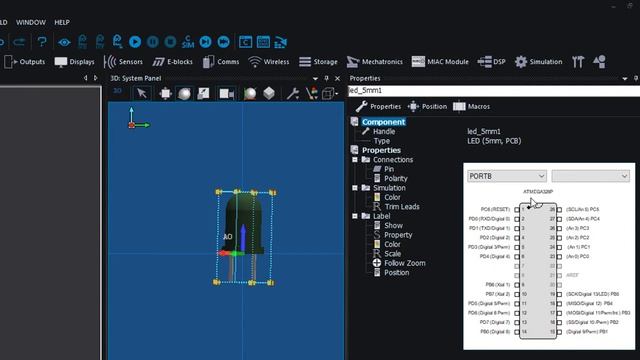Screen dimensions: 640x360
Task: Click the Label Color property swatch icon
Action: click(377, 244)
